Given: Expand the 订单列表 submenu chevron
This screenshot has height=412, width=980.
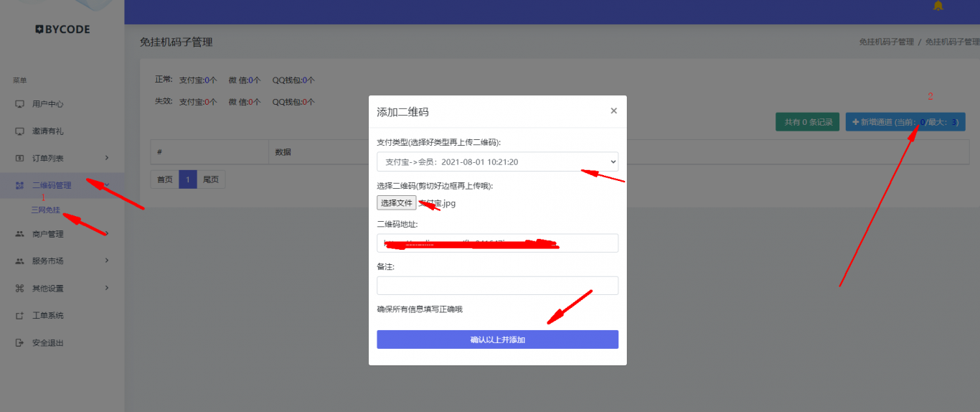Looking at the screenshot, I should point(107,158).
